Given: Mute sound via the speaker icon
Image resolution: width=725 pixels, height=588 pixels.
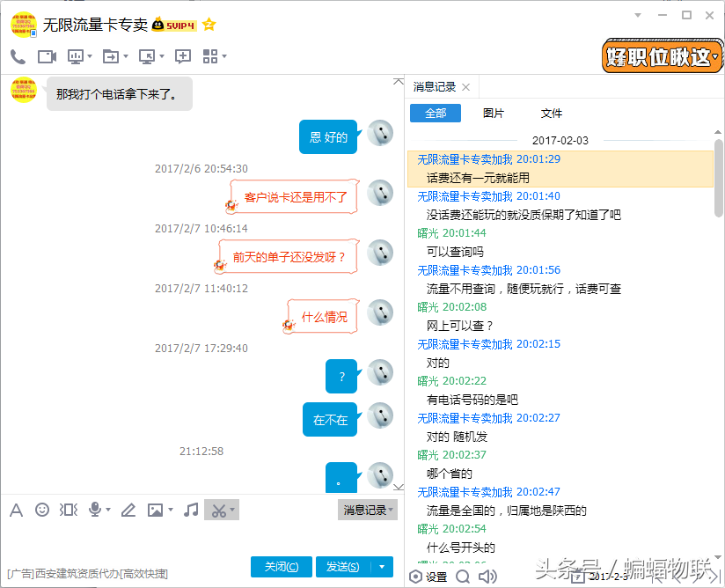Looking at the screenshot, I should click(x=488, y=577).
